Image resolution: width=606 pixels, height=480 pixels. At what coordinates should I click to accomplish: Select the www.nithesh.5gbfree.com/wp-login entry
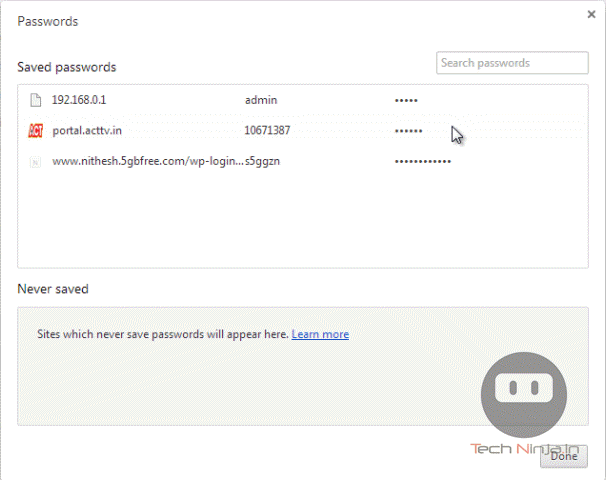click(148, 161)
